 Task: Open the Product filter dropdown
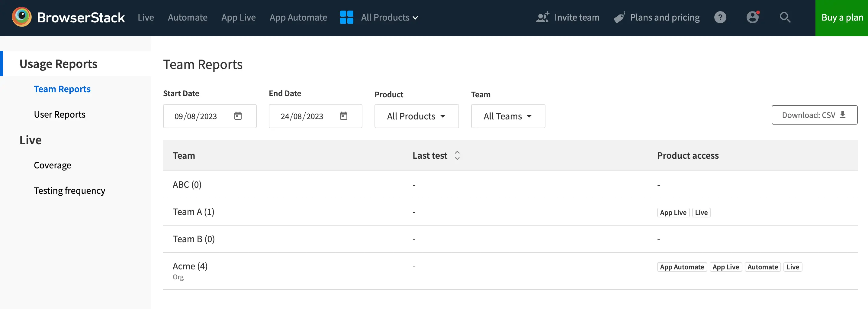[416, 116]
